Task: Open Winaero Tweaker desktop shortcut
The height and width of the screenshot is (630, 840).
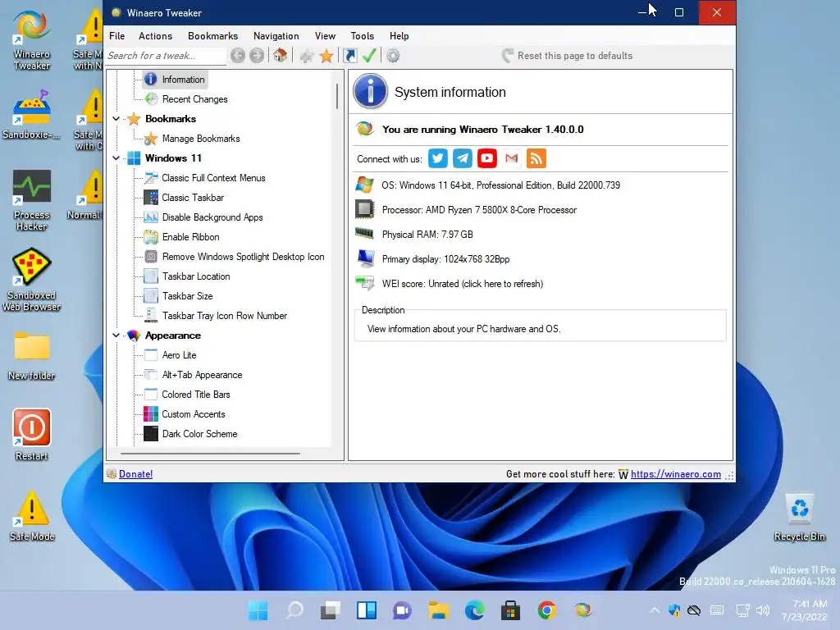Action: (32, 39)
